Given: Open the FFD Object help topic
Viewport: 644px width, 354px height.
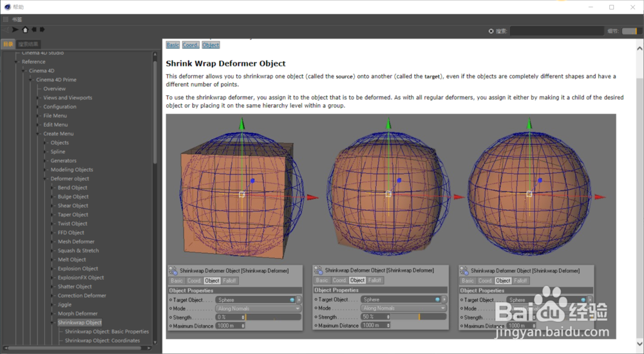Looking at the screenshot, I should (71, 232).
